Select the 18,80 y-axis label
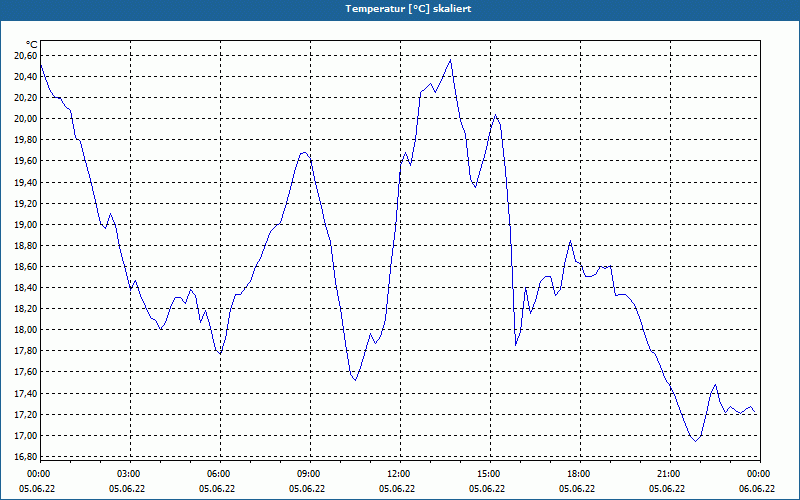Image resolution: width=800 pixels, height=500 pixels. [25, 245]
